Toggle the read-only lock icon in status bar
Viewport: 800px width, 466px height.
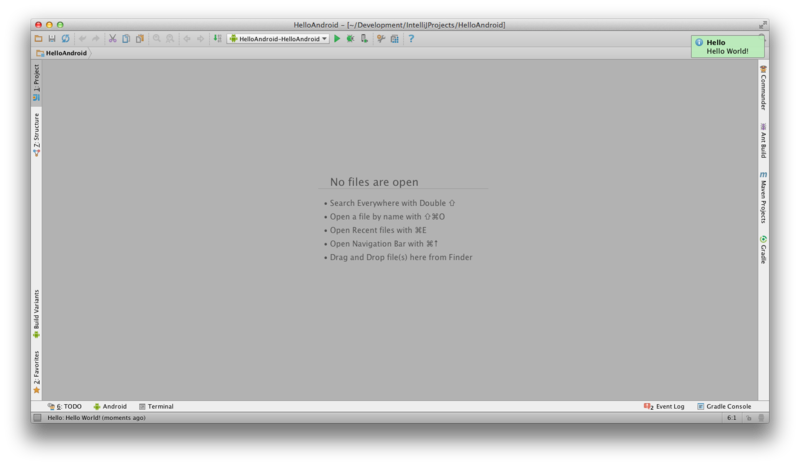749,418
